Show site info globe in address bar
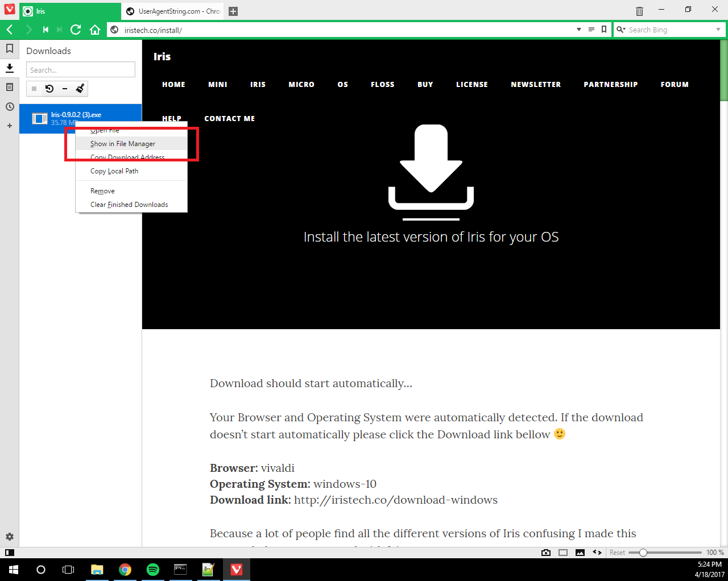 (114, 30)
